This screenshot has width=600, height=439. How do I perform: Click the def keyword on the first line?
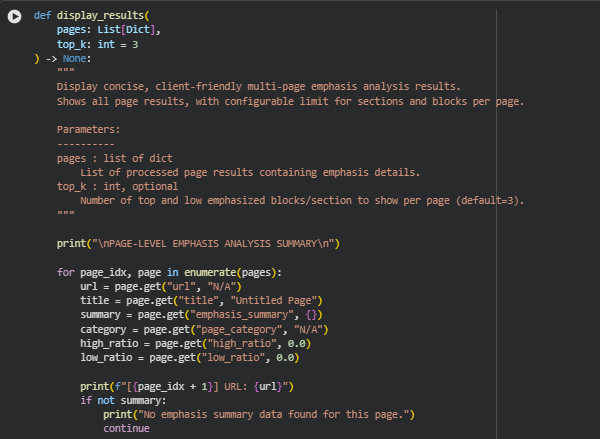[x=43, y=17]
